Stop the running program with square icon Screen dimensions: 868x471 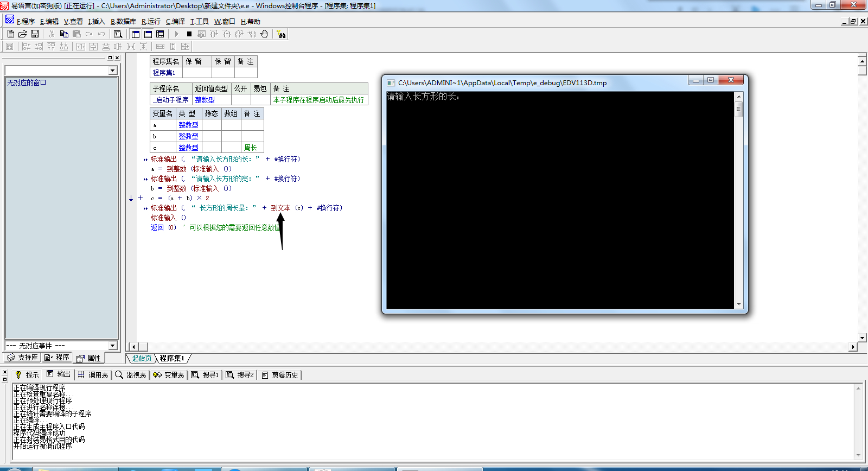pos(189,34)
